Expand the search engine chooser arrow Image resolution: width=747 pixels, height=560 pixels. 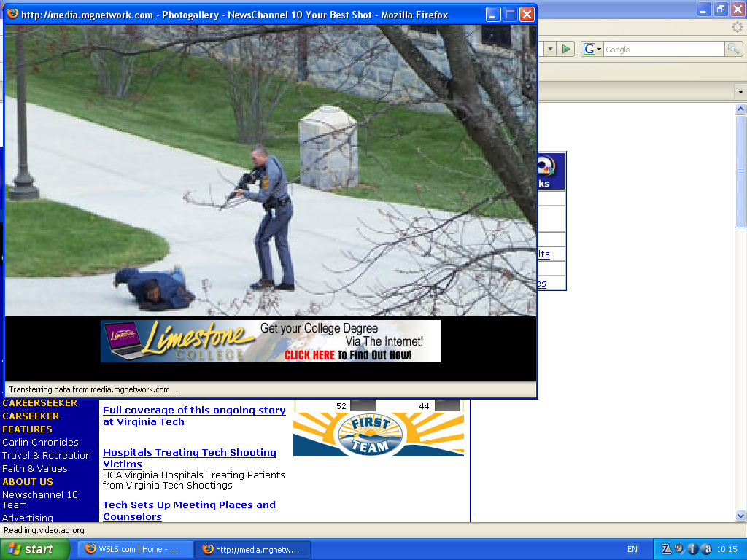tap(599, 49)
